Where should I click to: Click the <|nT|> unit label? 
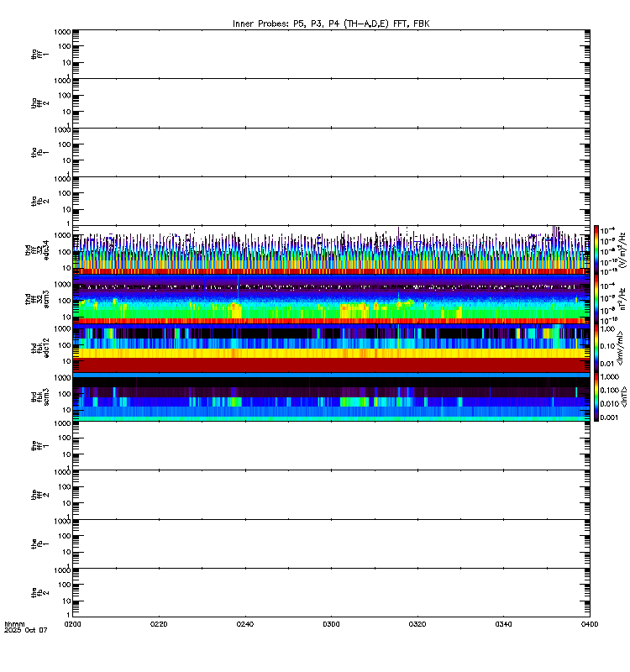coord(624,396)
